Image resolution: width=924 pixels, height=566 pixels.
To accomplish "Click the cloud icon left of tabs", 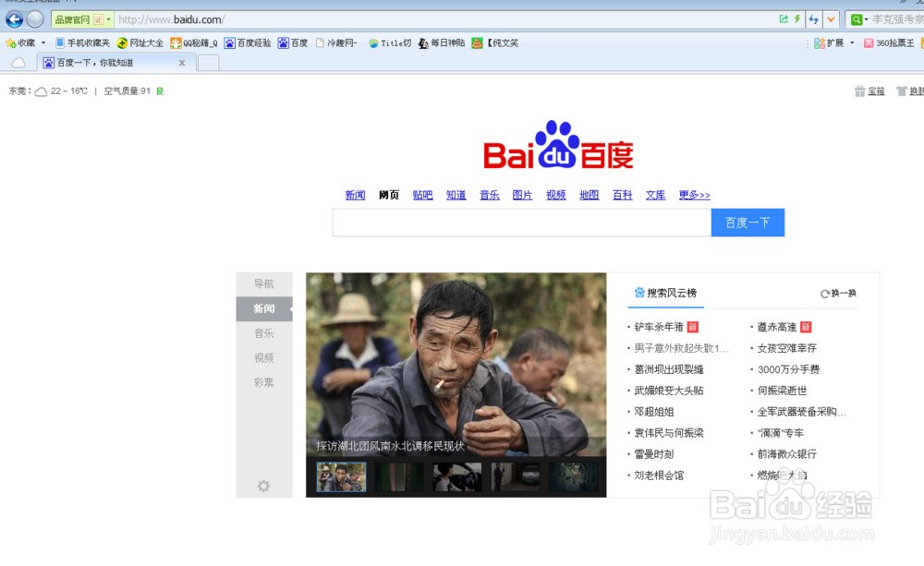I will (x=18, y=63).
